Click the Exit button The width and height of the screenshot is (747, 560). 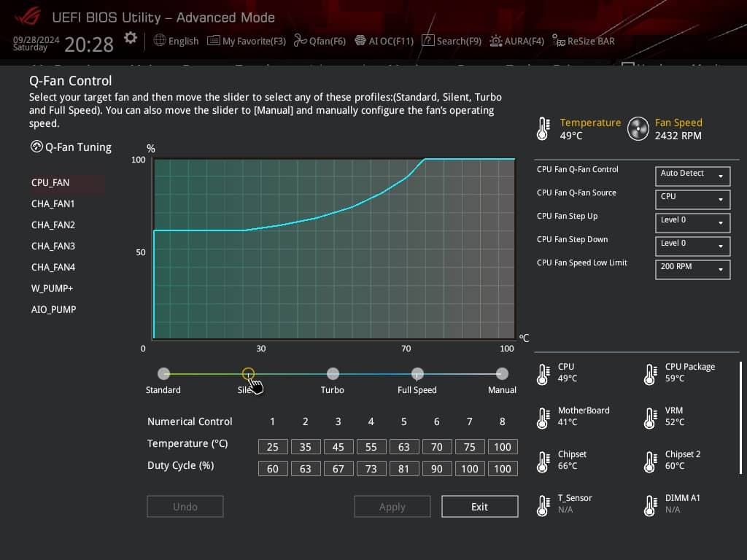(x=480, y=507)
